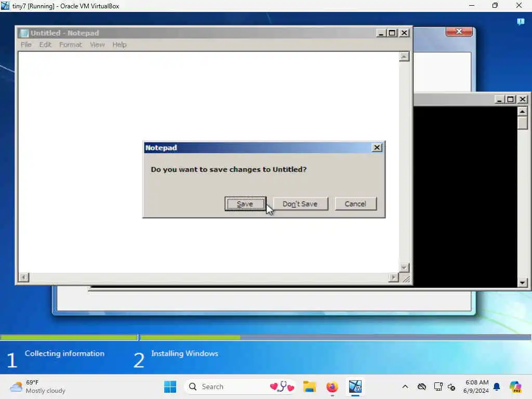The width and height of the screenshot is (532, 399).
Task: Click the Notepad title bar icon
Action: pos(24,33)
